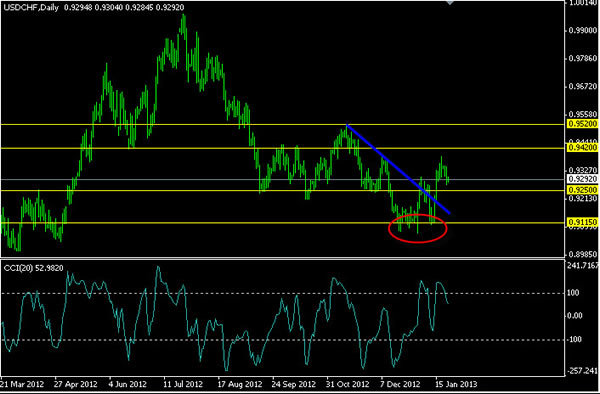This screenshot has height=394, width=600.
Task: Click the 7 Dec 2012 date label
Action: (399, 384)
